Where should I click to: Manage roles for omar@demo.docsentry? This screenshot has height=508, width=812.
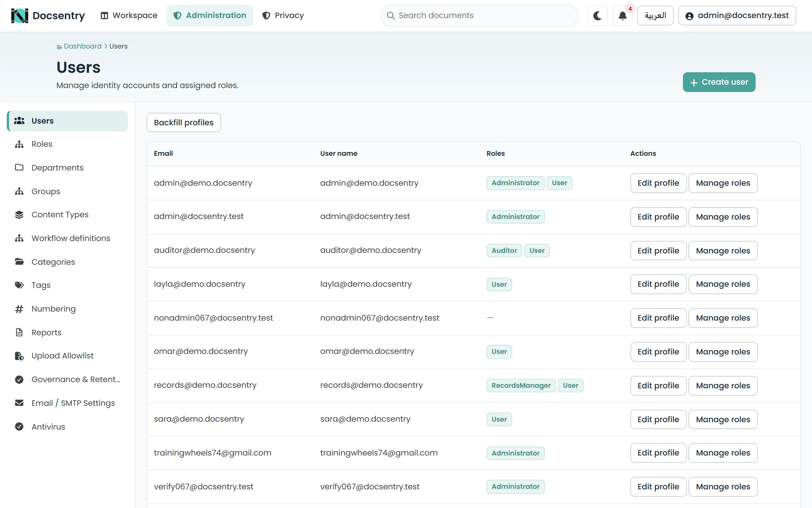pos(723,352)
